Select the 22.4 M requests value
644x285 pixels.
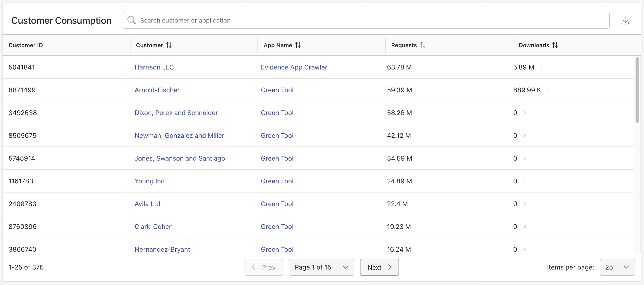click(397, 204)
